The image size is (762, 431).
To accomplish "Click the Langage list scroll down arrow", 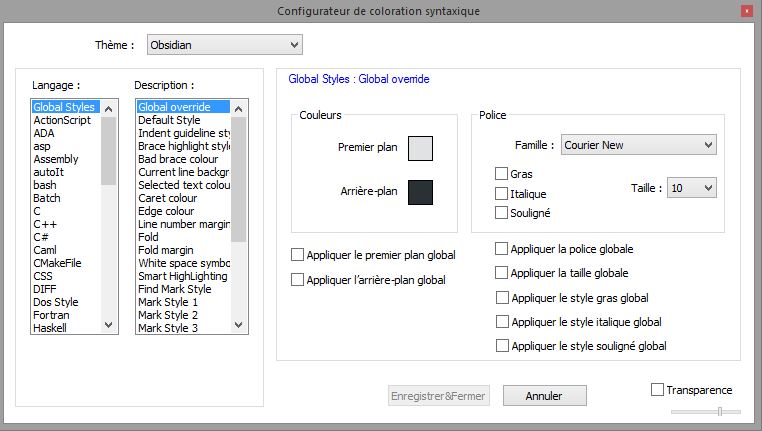I will (x=109, y=326).
